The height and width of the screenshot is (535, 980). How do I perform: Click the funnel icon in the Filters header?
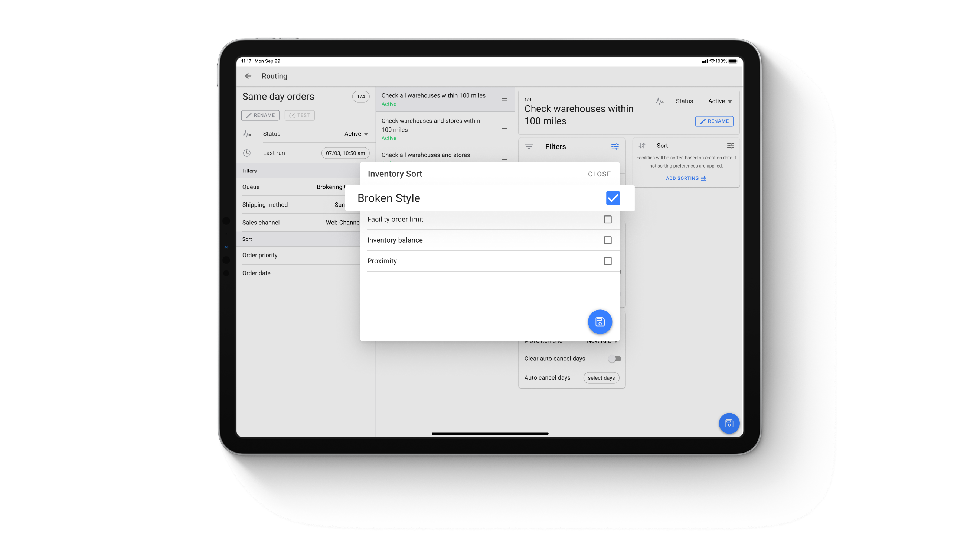point(529,146)
